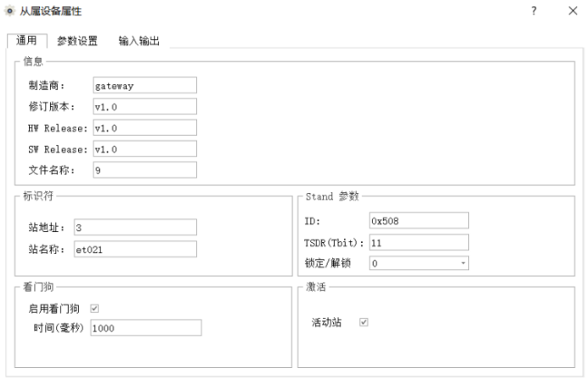Click the ID field showing 0x508
Viewport: 588px width, 379px height.
pos(419,221)
